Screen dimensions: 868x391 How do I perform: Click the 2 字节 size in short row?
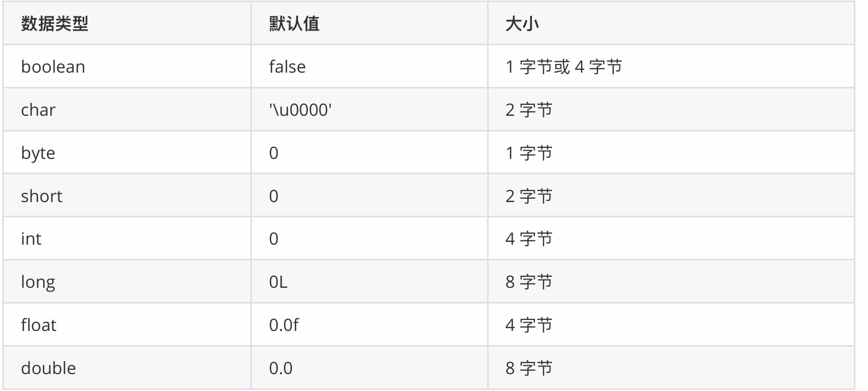pyautogui.click(x=529, y=196)
